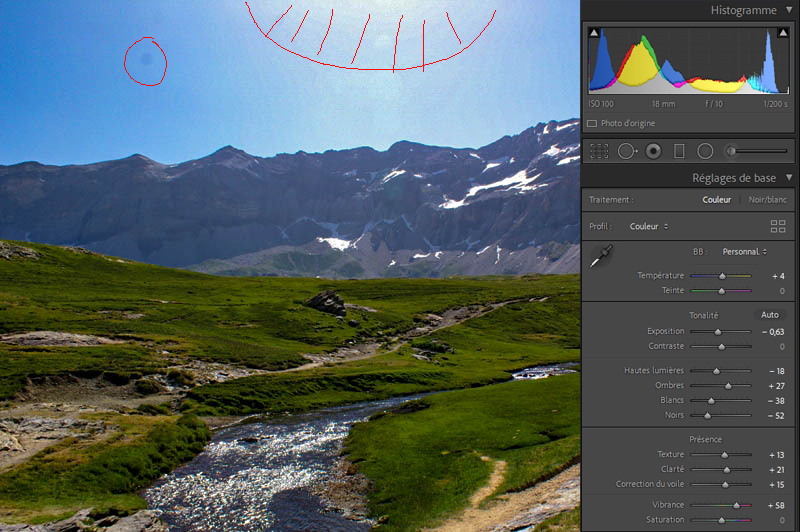Click the Température slider handle

click(722, 276)
